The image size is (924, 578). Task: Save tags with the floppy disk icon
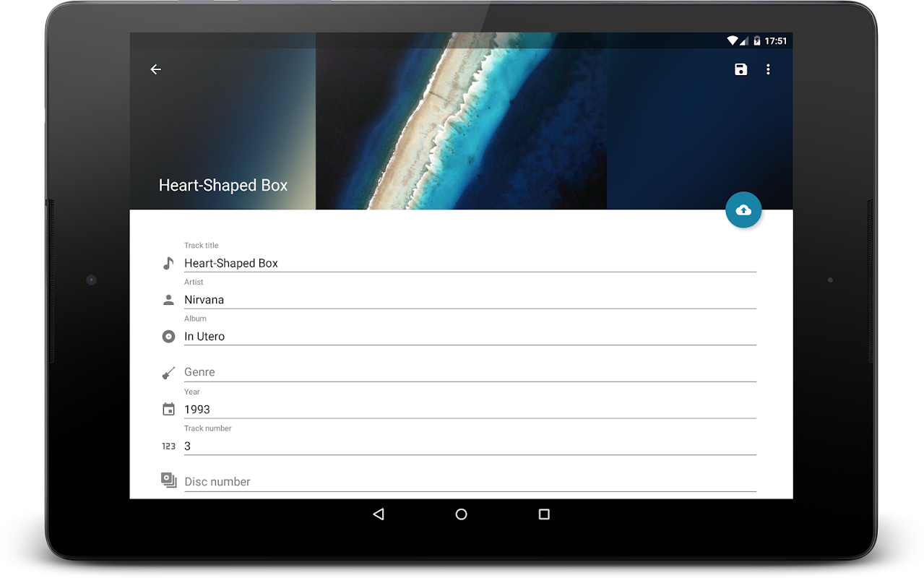[x=741, y=69]
